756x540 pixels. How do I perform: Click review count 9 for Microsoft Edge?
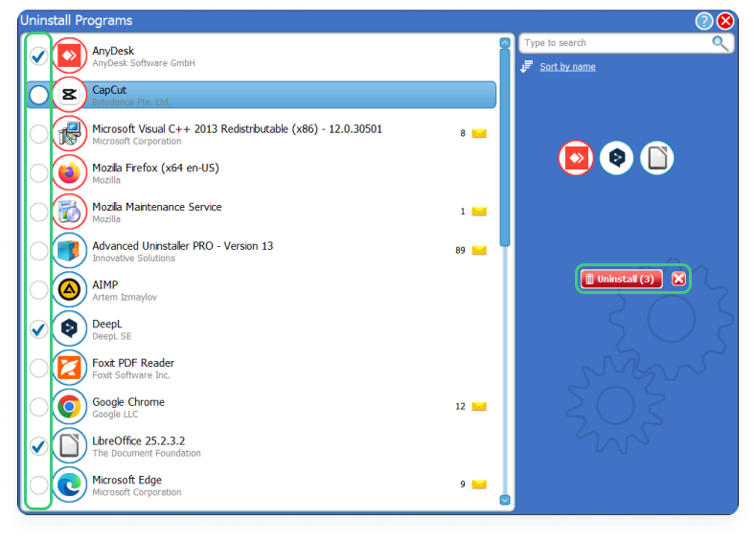463,484
